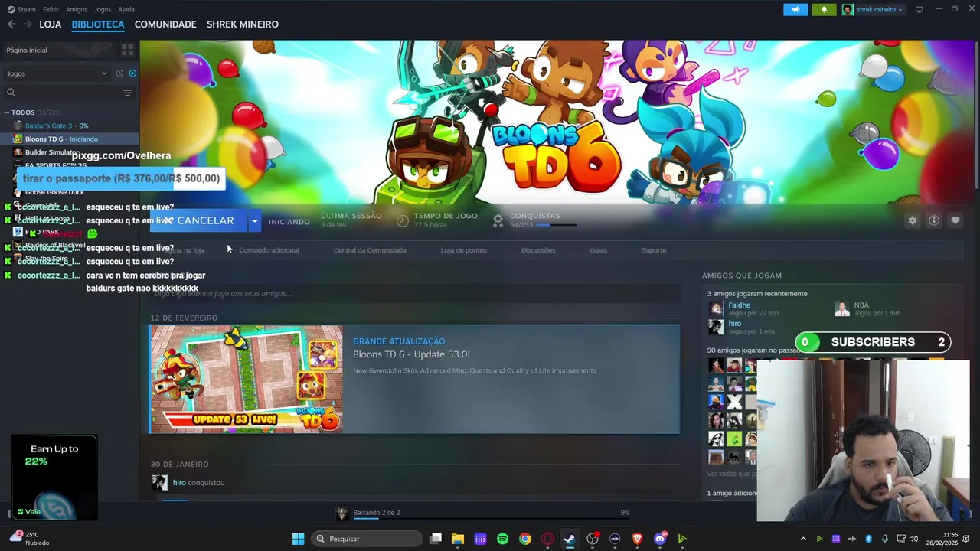The height and width of the screenshot is (551, 980).
Task: Add Bloons TD 6 to favorites heart
Action: [x=955, y=220]
